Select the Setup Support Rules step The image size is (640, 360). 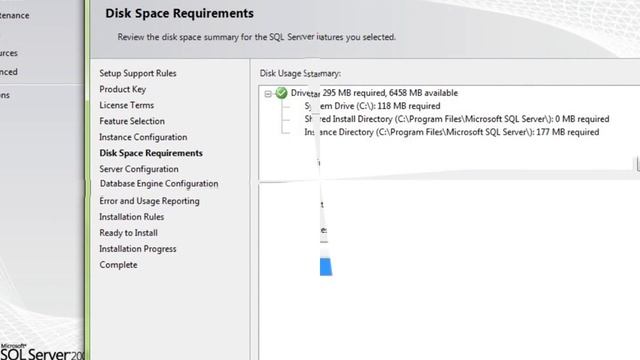pyautogui.click(x=138, y=73)
